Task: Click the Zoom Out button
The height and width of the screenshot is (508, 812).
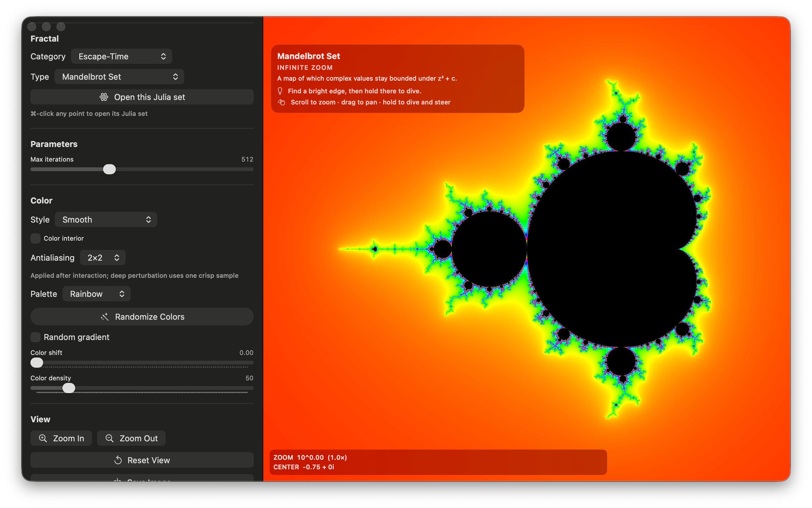Action: pyautogui.click(x=131, y=438)
